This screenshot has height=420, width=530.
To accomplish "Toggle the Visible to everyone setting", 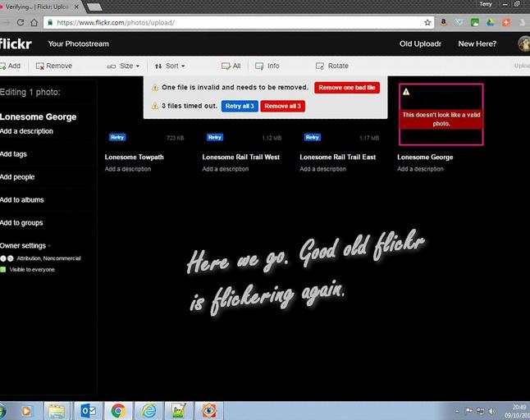I will tap(3, 269).
